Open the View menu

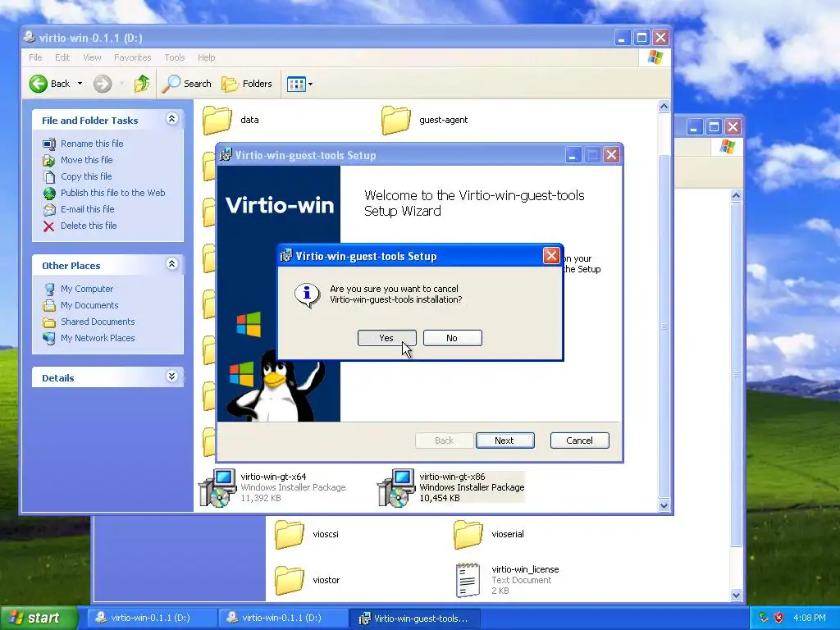click(x=92, y=57)
